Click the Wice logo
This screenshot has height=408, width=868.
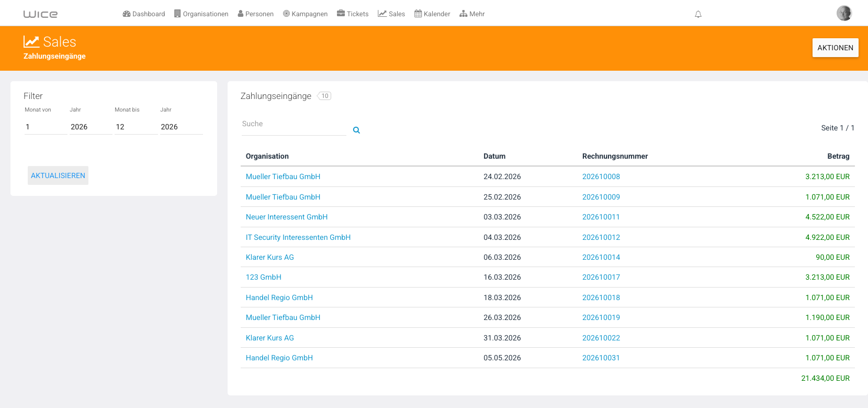coord(40,14)
